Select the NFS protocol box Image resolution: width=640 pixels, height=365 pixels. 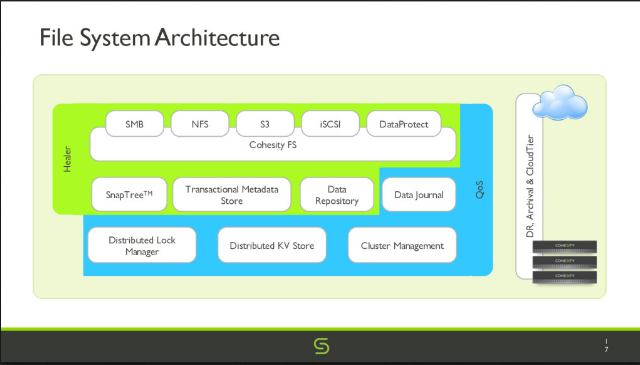(200, 124)
